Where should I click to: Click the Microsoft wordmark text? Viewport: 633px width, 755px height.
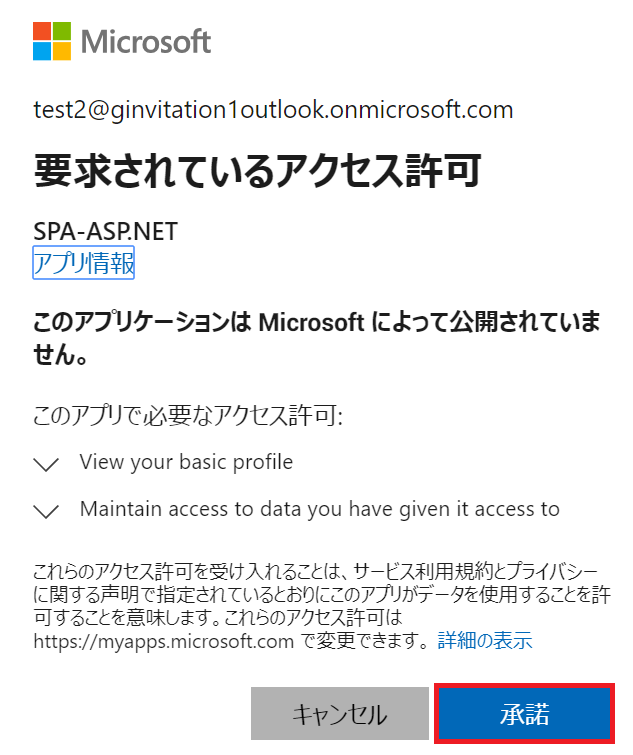146,41
